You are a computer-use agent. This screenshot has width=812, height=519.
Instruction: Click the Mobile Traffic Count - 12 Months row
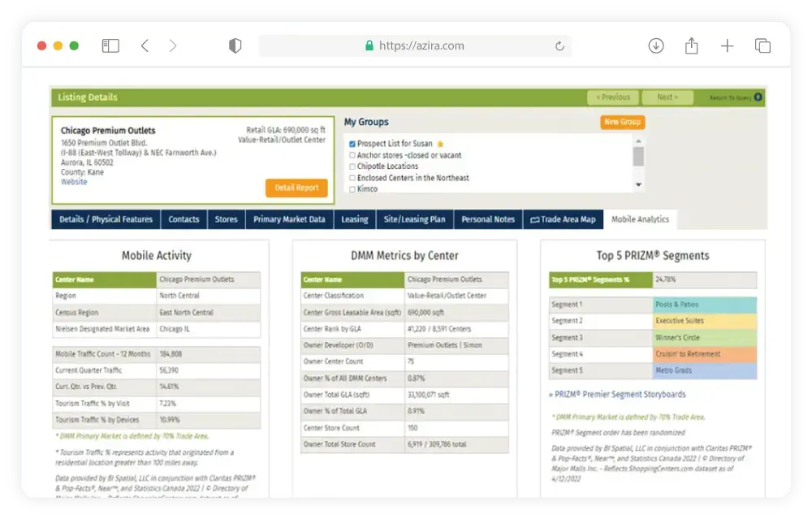click(157, 354)
